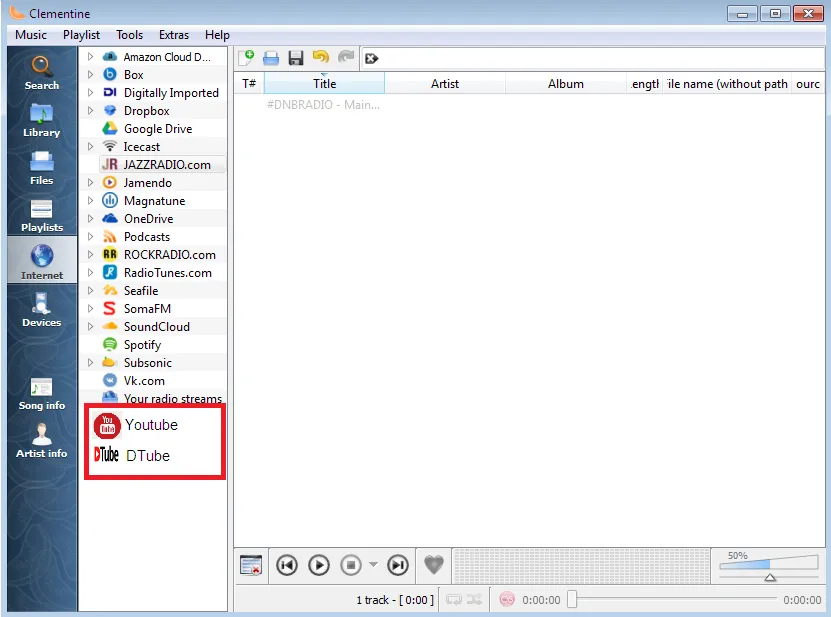Start playback with the play button
This screenshot has height=617, width=831.
pyautogui.click(x=319, y=565)
